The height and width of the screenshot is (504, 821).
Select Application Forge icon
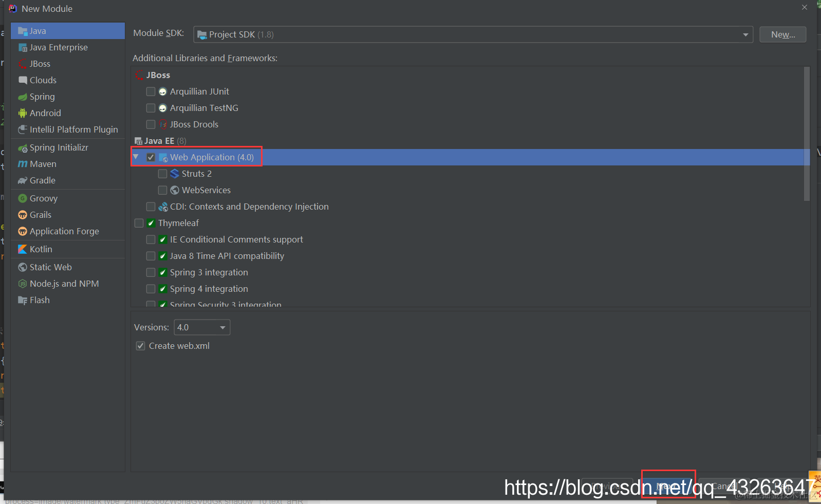23,231
